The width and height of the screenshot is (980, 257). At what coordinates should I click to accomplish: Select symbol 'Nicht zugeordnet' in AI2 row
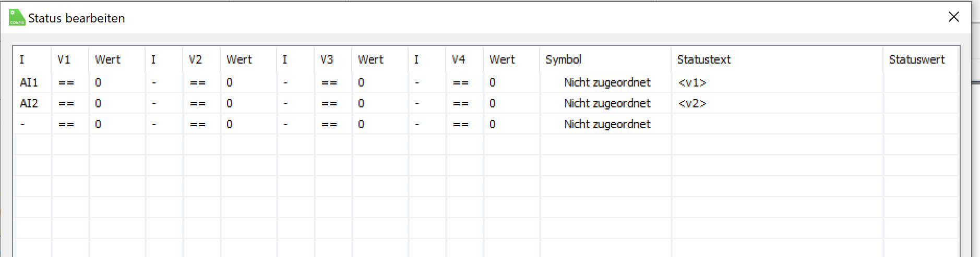click(607, 103)
